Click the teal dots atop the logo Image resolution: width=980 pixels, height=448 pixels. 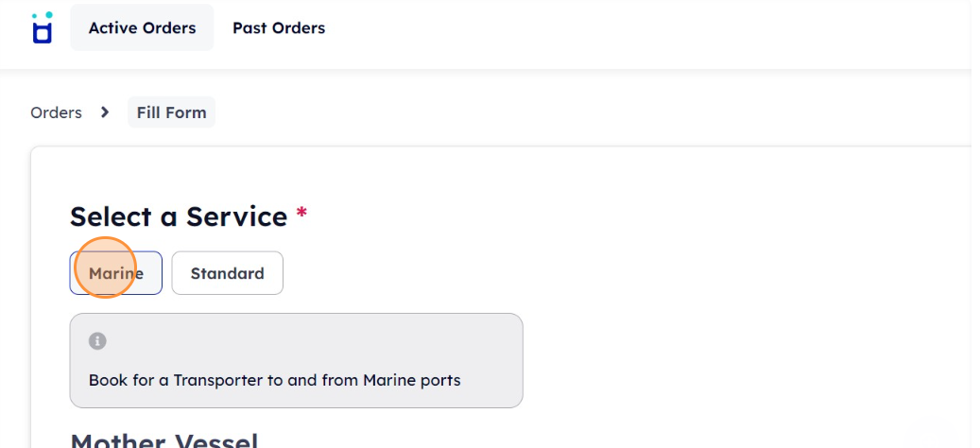[42, 16]
